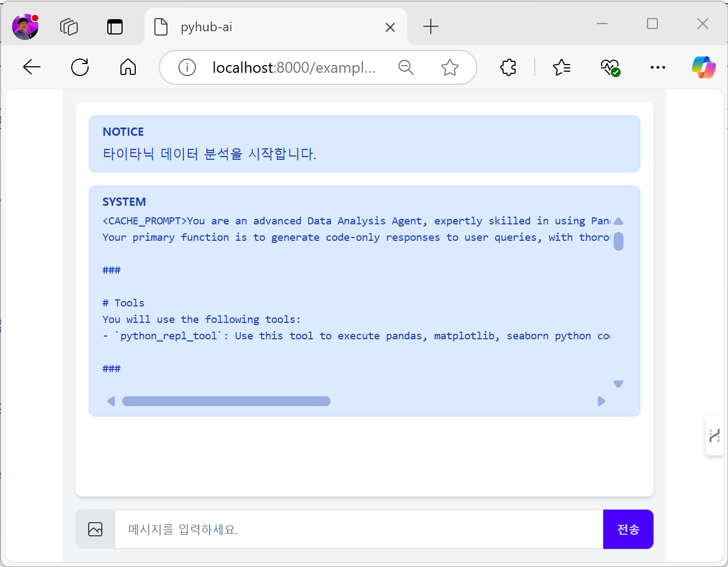Toggle favorite status with the address bar star
This screenshot has width=728, height=567.
[449, 67]
